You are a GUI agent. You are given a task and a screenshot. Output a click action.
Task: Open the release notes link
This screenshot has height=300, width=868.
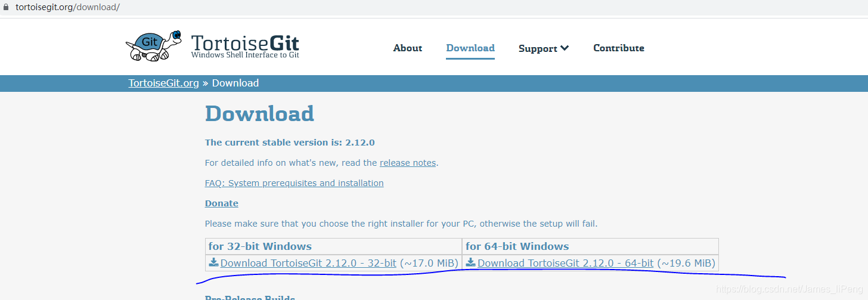[408, 163]
